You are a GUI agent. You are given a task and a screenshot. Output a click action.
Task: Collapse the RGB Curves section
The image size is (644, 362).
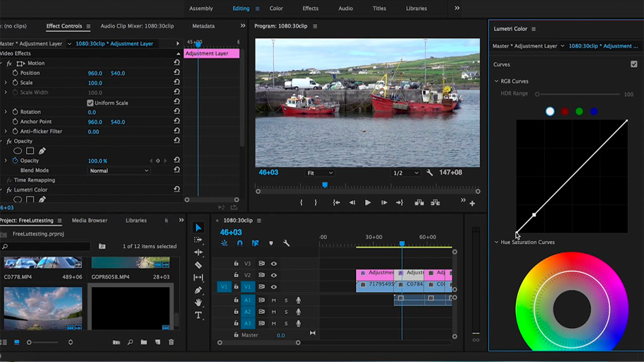(x=497, y=81)
